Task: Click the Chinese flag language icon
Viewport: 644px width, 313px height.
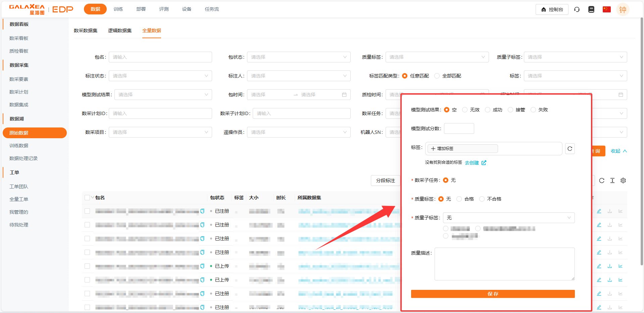Action: pyautogui.click(x=606, y=9)
